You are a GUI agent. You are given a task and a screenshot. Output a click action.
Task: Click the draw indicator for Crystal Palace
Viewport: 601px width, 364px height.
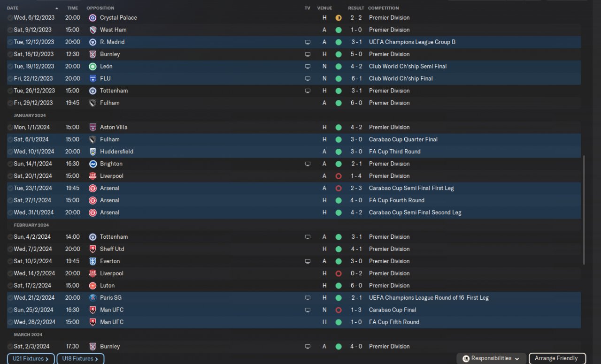click(339, 18)
